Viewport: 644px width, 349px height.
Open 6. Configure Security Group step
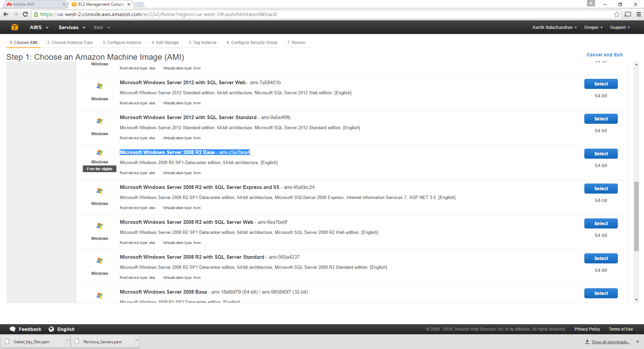pyautogui.click(x=252, y=43)
